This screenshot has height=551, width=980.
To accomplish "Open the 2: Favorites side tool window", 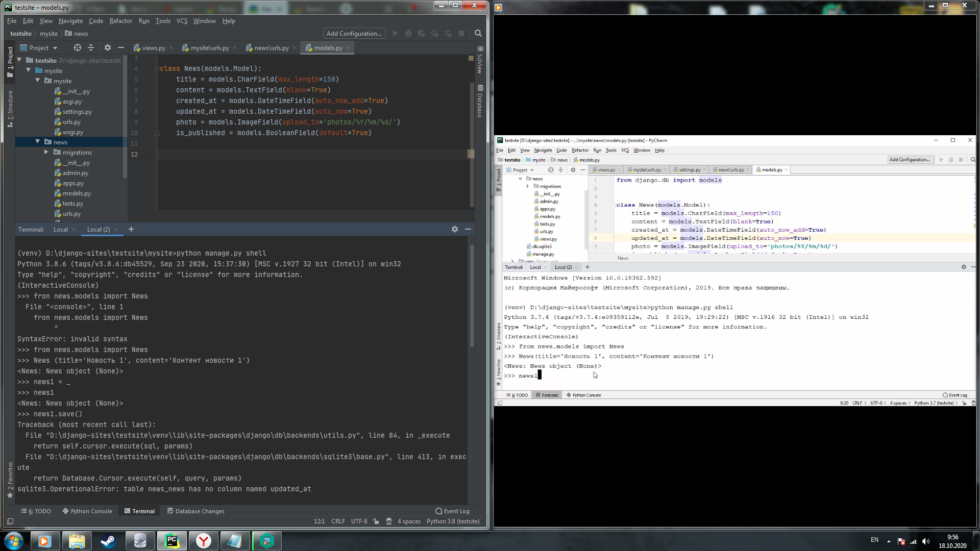I will pos(10,480).
